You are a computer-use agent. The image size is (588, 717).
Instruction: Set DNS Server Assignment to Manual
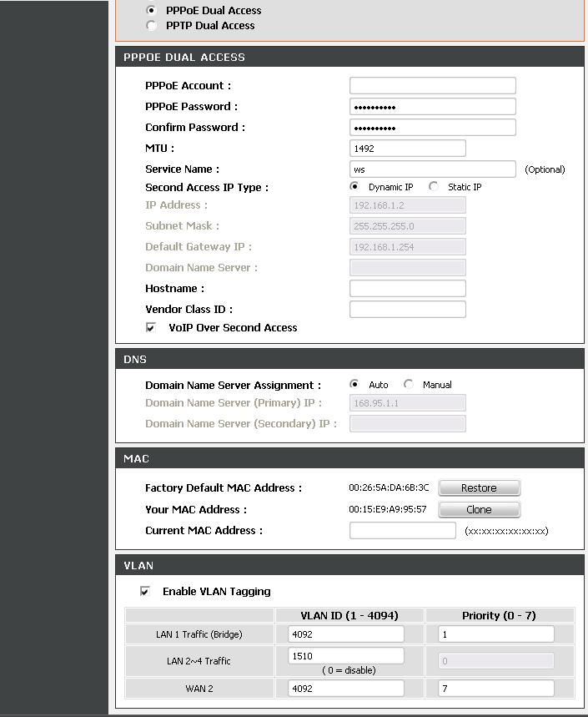[x=409, y=385]
